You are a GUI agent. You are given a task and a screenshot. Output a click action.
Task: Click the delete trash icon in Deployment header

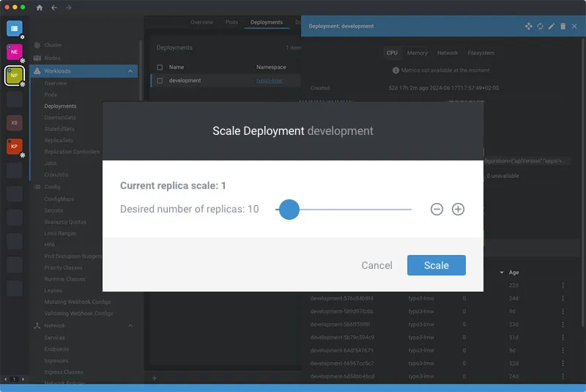(563, 26)
